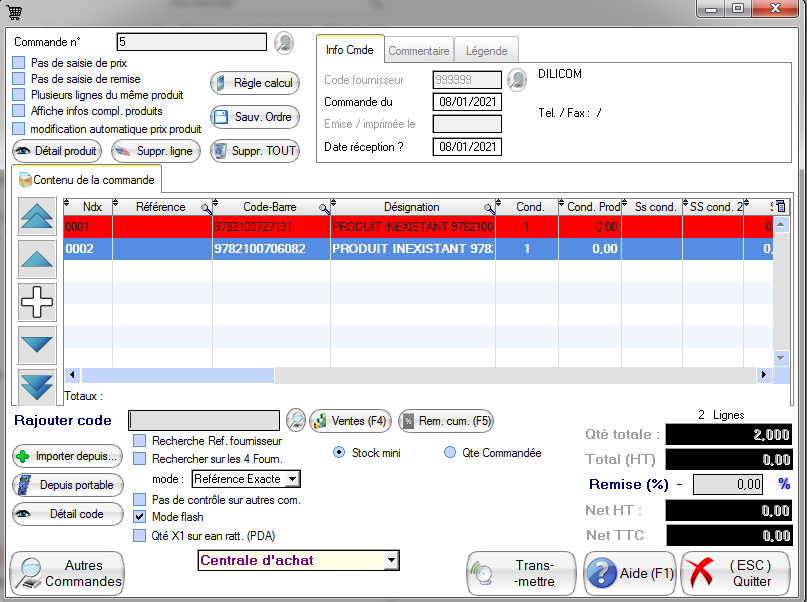The image size is (807, 602).
Task: Click the double down arrow move-to-bottom icon
Action: tap(38, 385)
